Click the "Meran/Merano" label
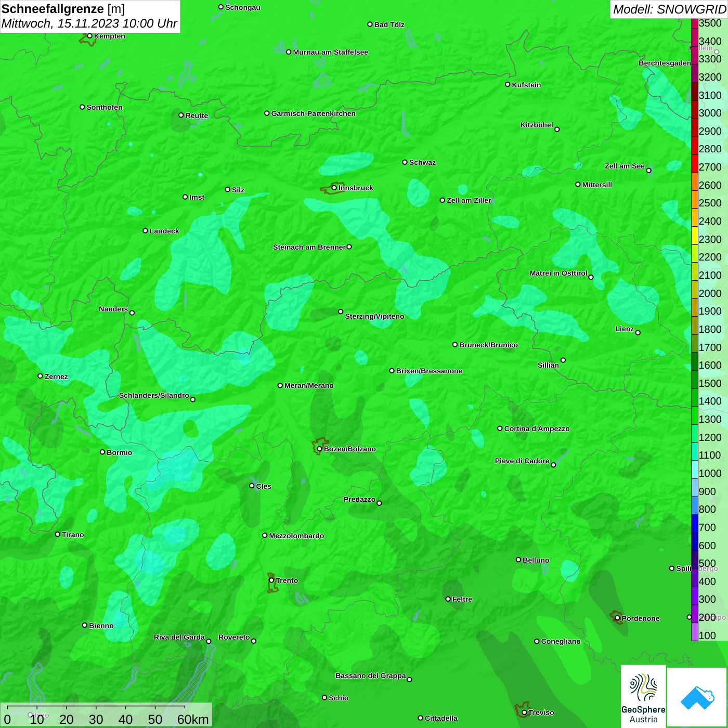The height and width of the screenshot is (728, 728). pyautogui.click(x=309, y=385)
